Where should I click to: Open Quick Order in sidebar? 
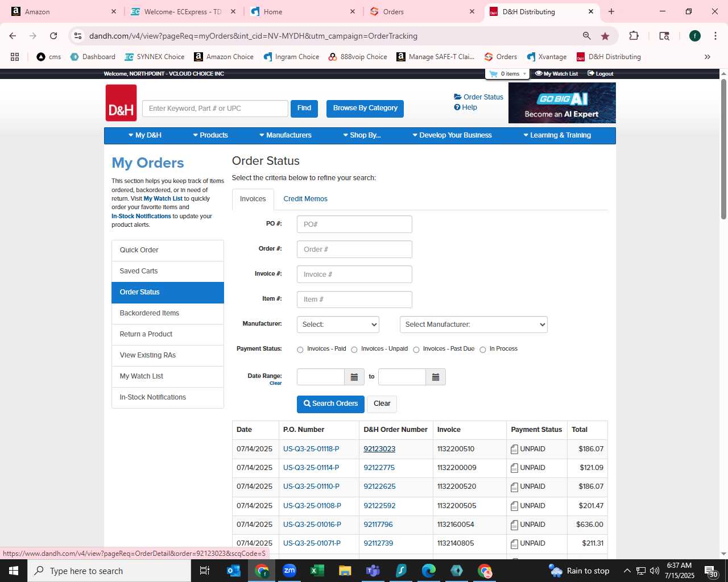[168, 250]
